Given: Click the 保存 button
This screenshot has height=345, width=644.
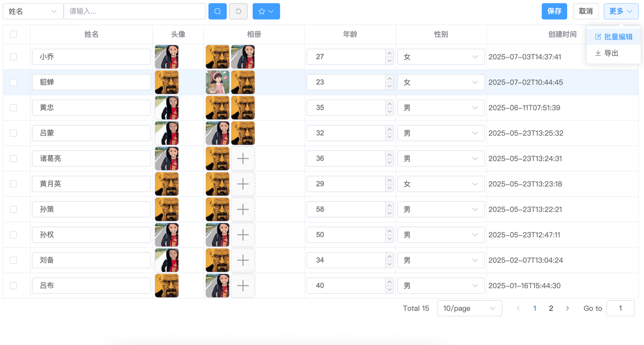Looking at the screenshot, I should [x=554, y=11].
